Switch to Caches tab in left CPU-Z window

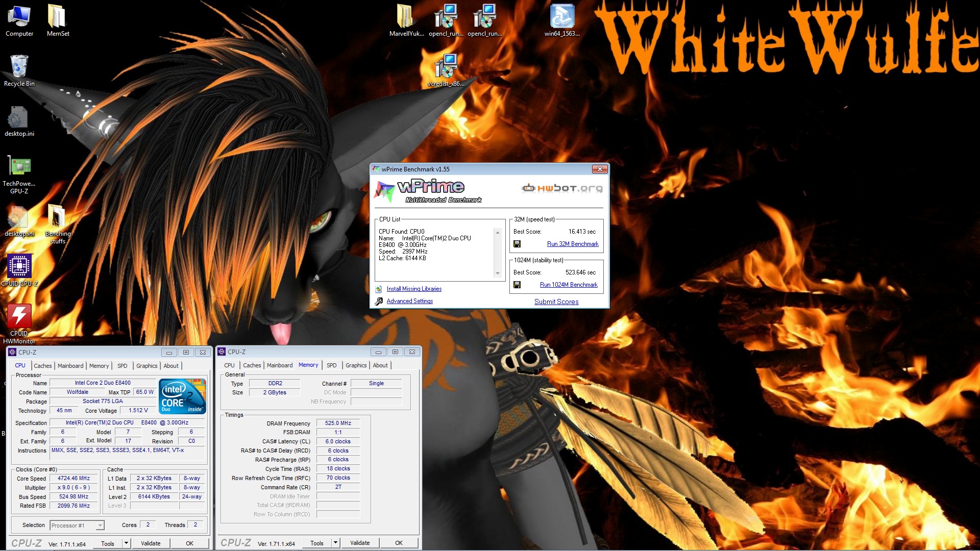[x=43, y=366]
